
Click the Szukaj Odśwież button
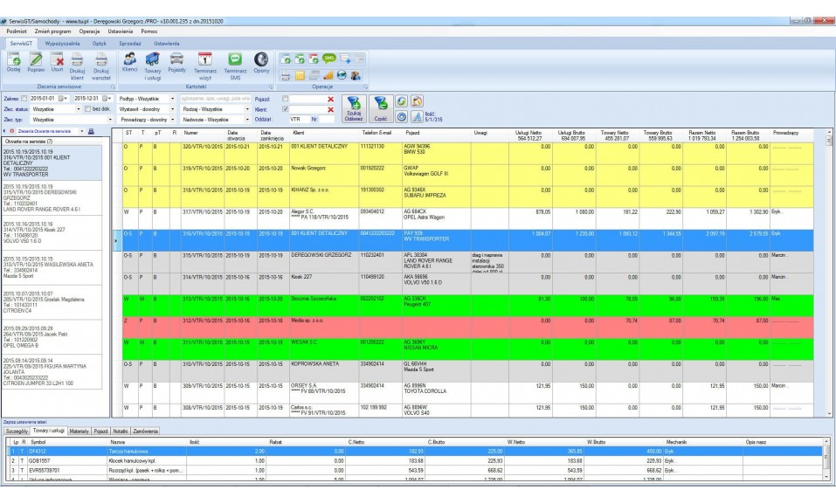354,108
